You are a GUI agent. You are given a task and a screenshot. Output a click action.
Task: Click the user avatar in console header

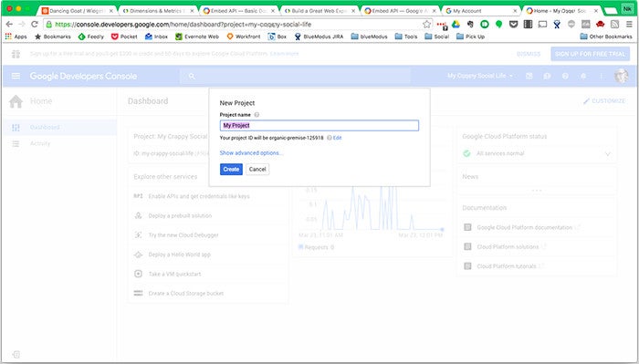(x=621, y=76)
